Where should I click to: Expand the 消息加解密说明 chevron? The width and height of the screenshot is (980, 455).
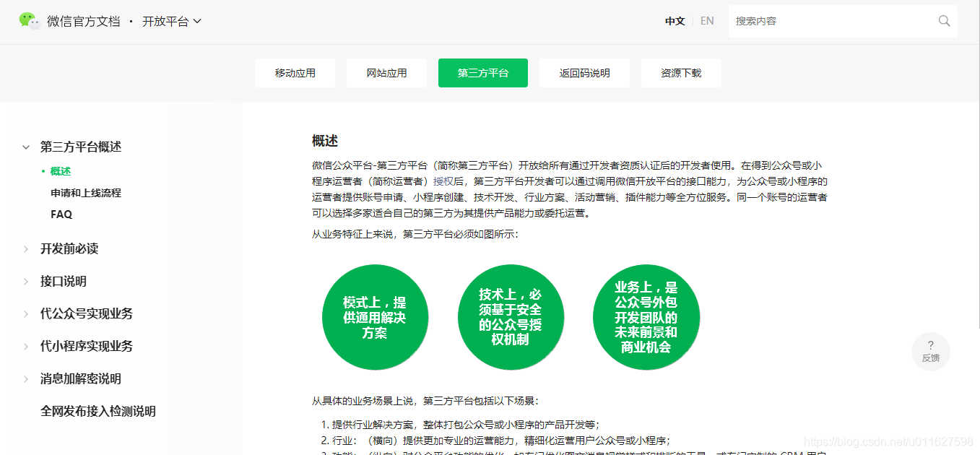tap(26, 379)
